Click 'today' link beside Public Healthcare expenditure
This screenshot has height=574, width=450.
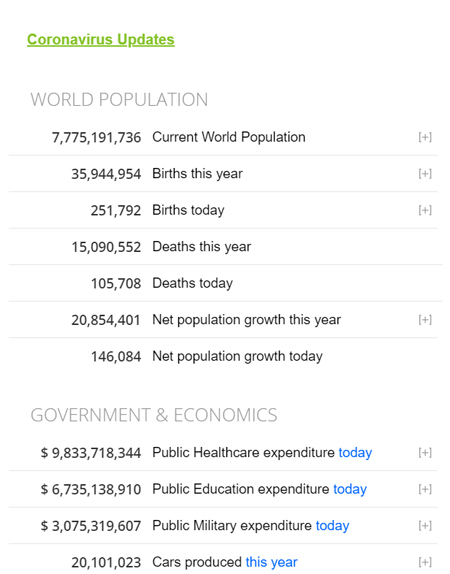pos(355,453)
